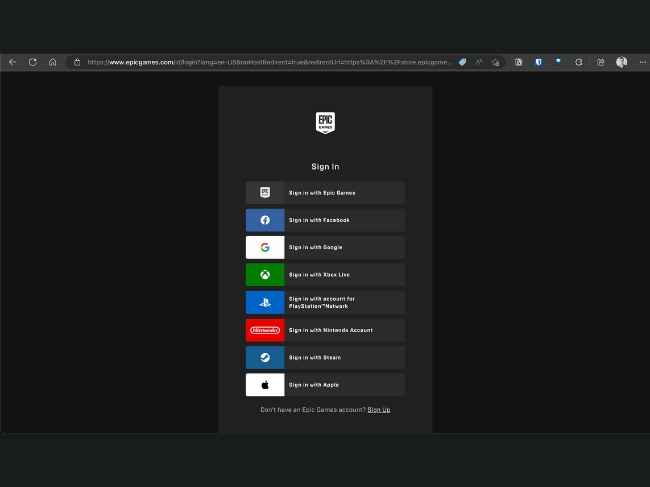Image resolution: width=650 pixels, height=487 pixels.
Task: Click the 'Sign In' heading text
Action: click(x=325, y=167)
